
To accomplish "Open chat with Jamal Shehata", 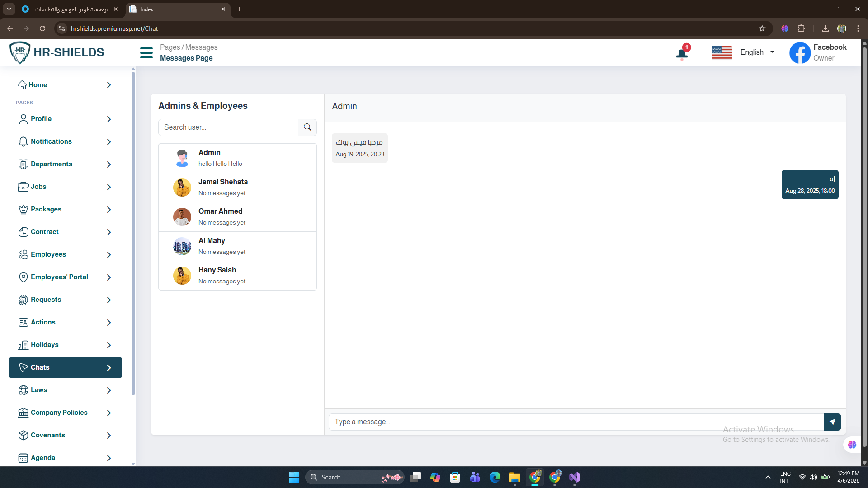I will click(x=237, y=188).
